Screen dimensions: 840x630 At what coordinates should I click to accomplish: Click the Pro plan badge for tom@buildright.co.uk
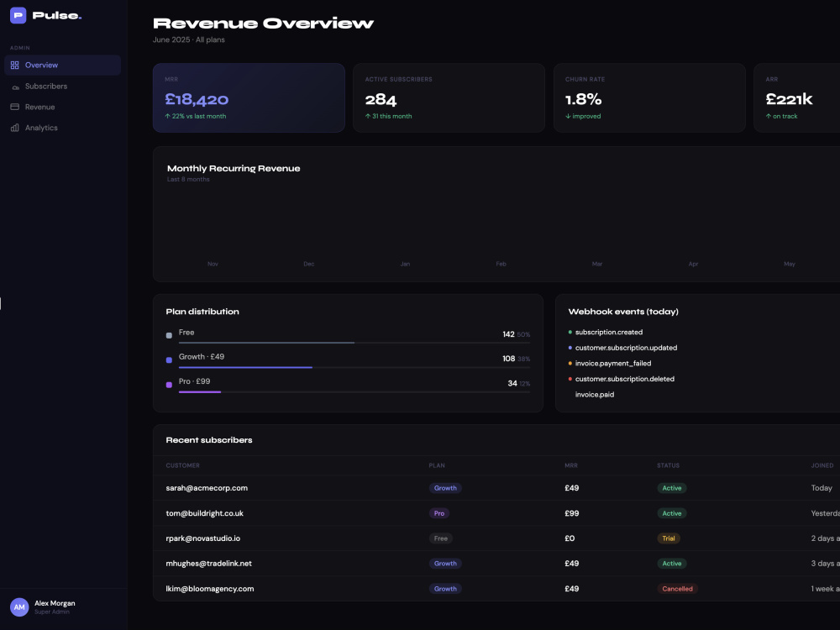439,513
